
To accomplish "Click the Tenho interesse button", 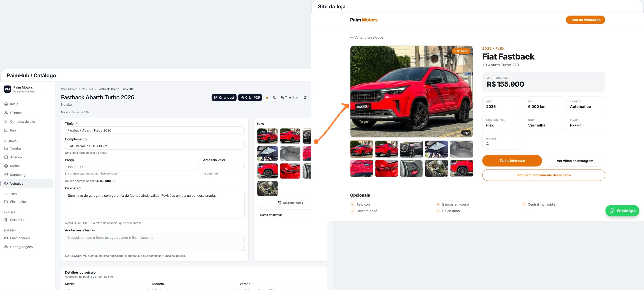I will click(512, 160).
